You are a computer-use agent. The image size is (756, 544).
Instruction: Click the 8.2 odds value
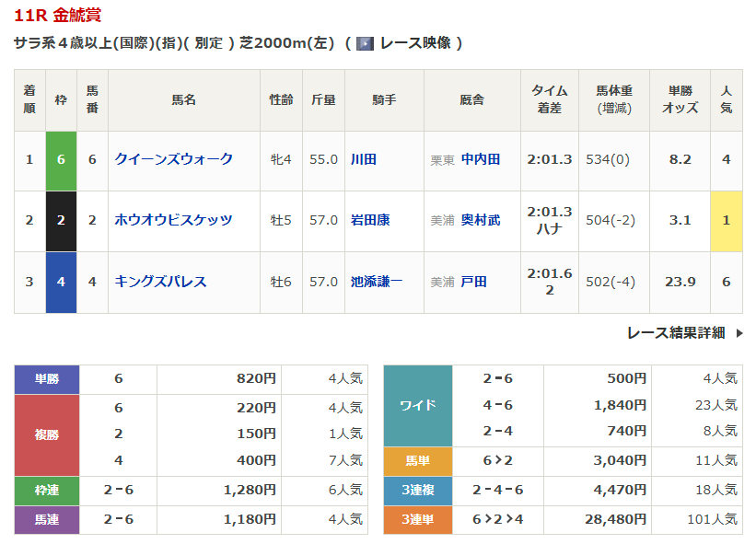click(x=680, y=159)
